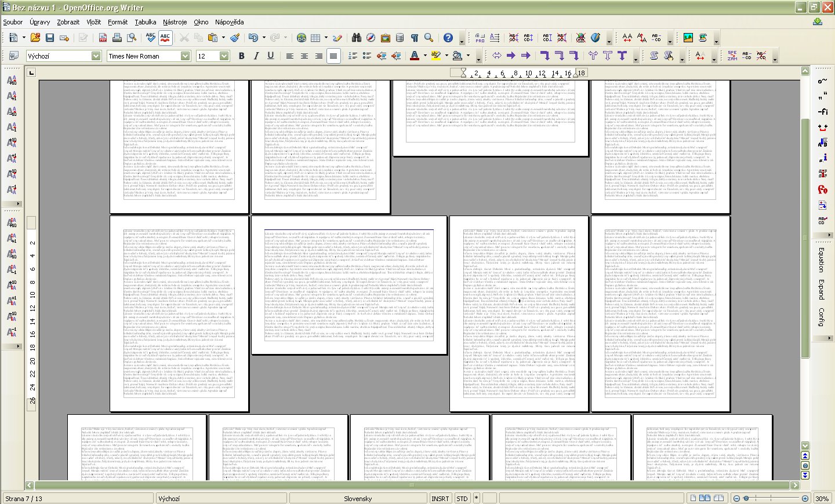835x504 pixels.
Task: Export directly as PDF
Action: (103, 38)
